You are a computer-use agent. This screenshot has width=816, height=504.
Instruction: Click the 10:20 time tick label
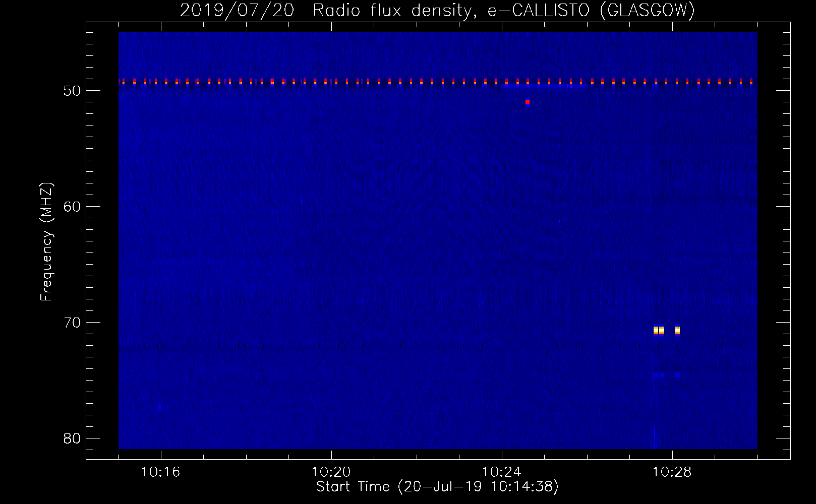331,472
